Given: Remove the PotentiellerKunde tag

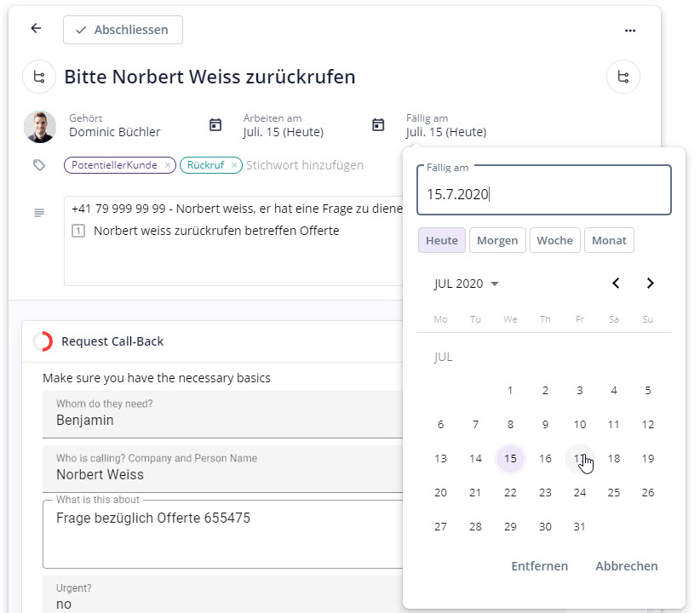Looking at the screenshot, I should 168,165.
